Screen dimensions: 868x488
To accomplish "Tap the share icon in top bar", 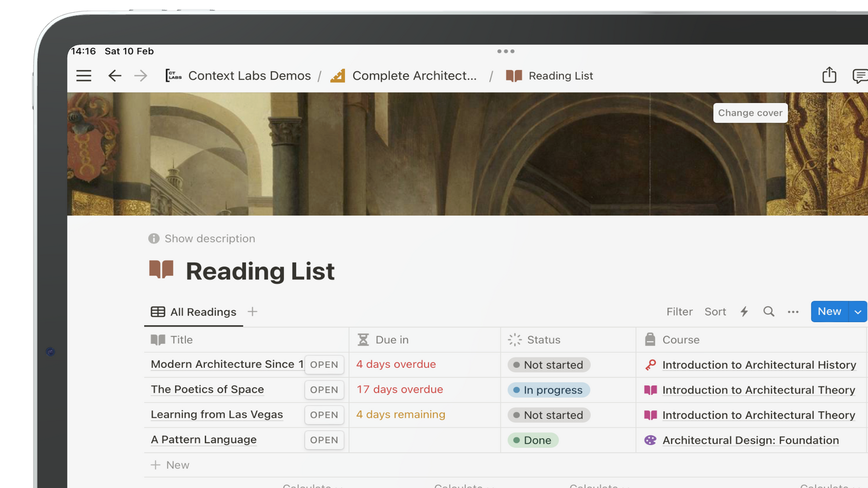I will (829, 75).
